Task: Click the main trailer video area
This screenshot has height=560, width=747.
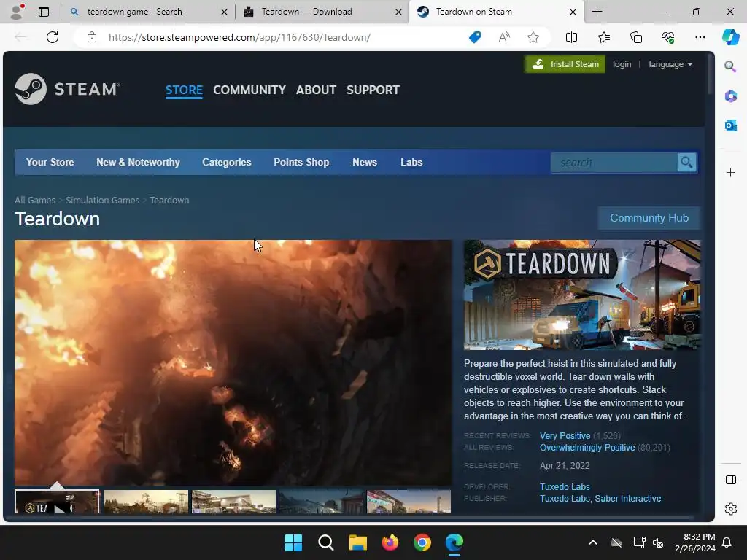Action: pyautogui.click(x=233, y=362)
